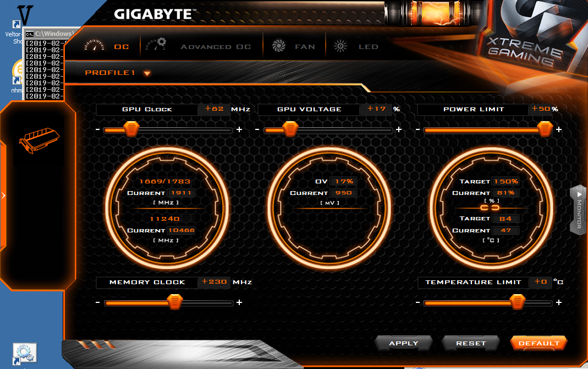The image size is (588, 369).
Task: Expand the left side panel arrow
Action: pos(3,196)
